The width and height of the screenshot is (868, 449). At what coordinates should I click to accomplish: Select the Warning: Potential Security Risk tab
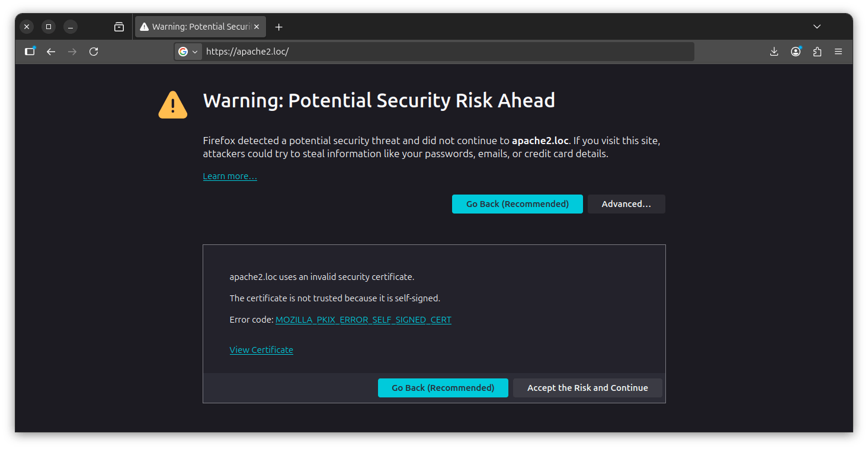[200, 27]
